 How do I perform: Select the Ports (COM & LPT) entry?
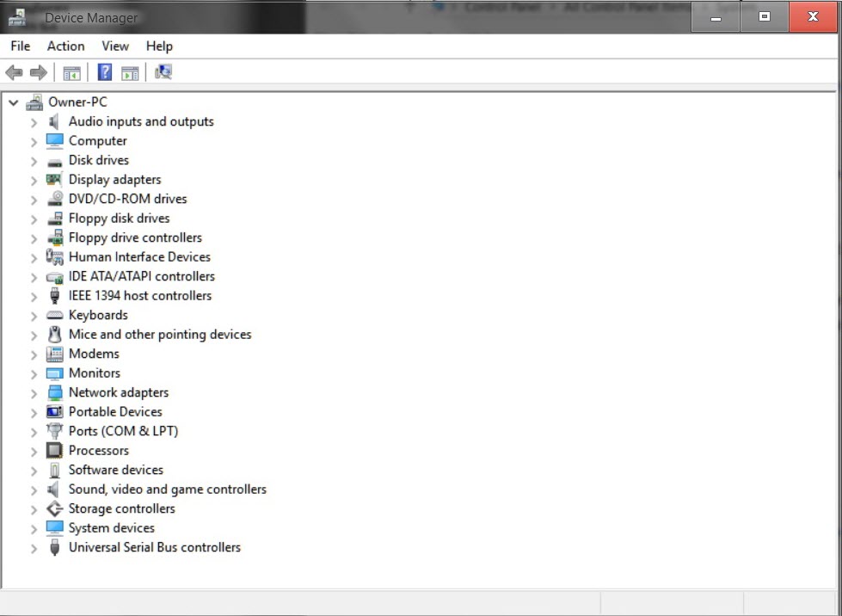[x=124, y=431]
